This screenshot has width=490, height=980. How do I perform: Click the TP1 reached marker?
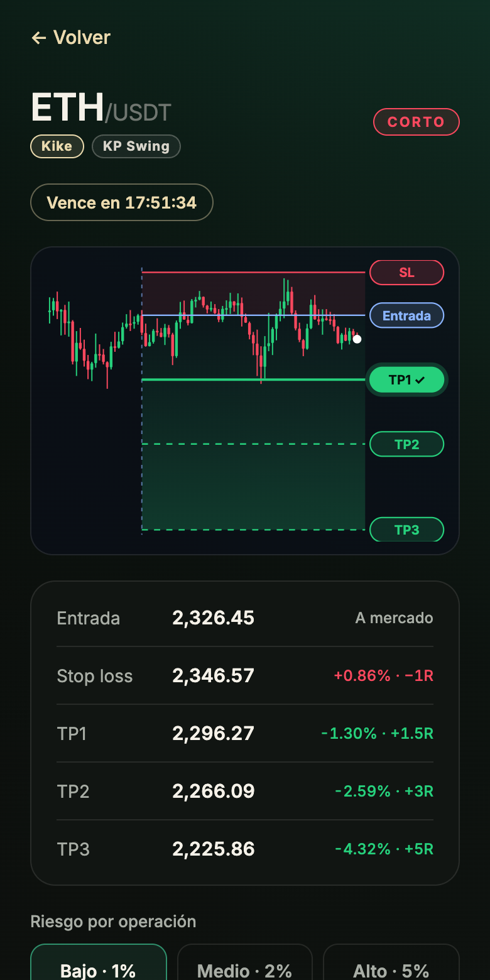(407, 379)
